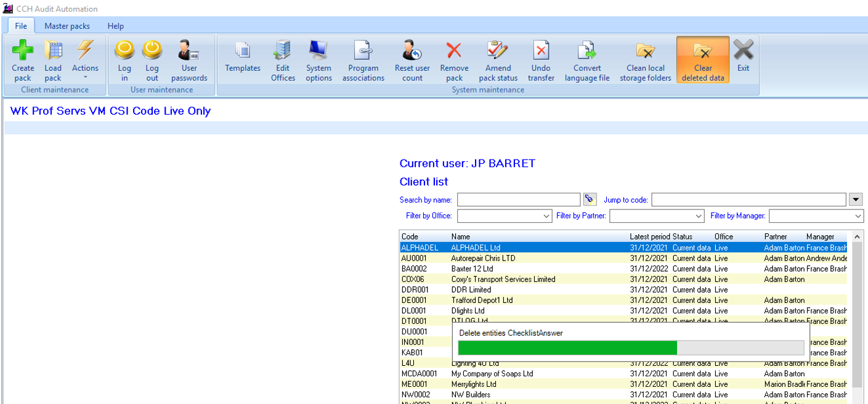
Task: Select Coxy's Transport Services Limited row
Action: pos(623,279)
